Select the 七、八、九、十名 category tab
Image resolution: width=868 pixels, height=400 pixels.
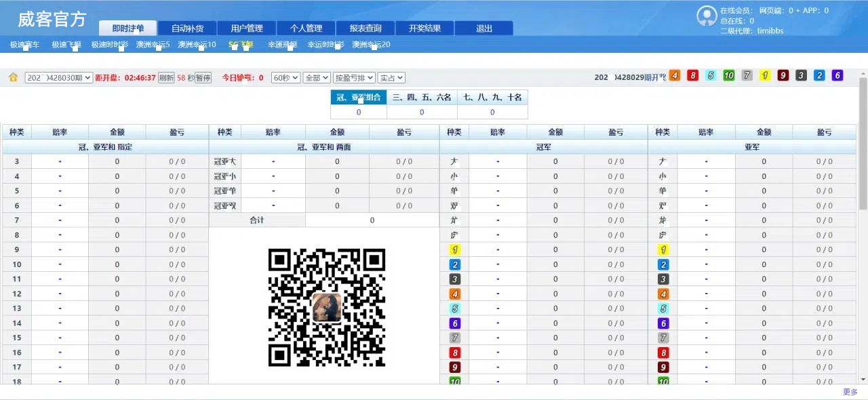[492, 98]
